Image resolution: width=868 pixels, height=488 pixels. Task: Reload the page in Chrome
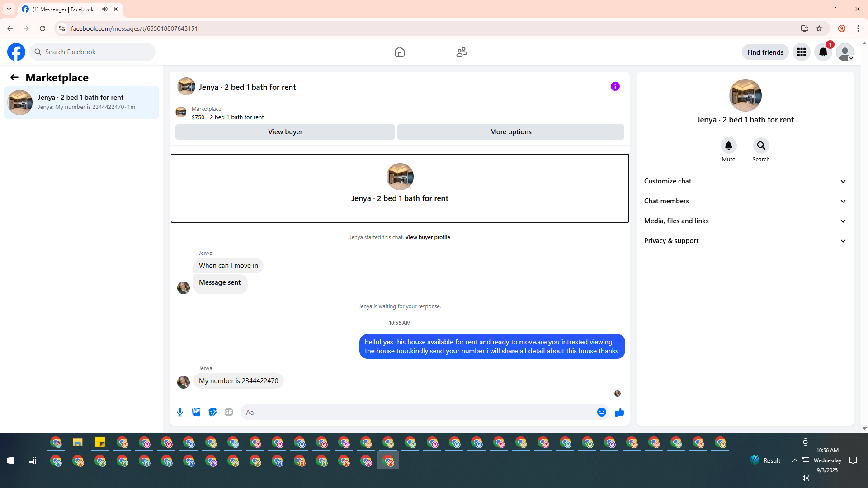pyautogui.click(x=42, y=28)
